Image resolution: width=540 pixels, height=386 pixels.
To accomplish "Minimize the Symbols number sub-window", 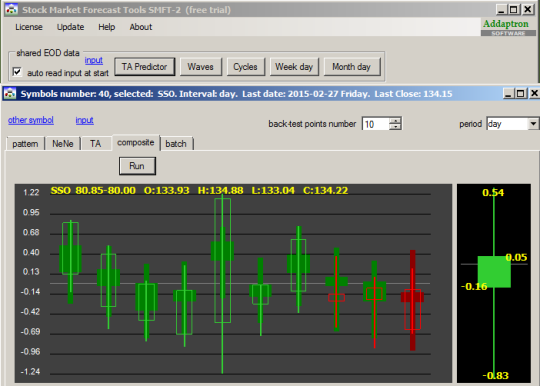I will pyautogui.click(x=509, y=93).
